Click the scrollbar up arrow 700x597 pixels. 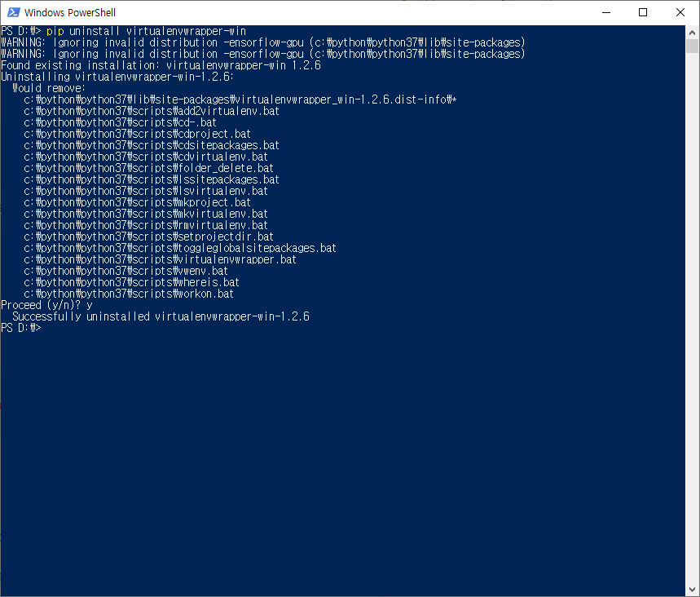(692, 32)
